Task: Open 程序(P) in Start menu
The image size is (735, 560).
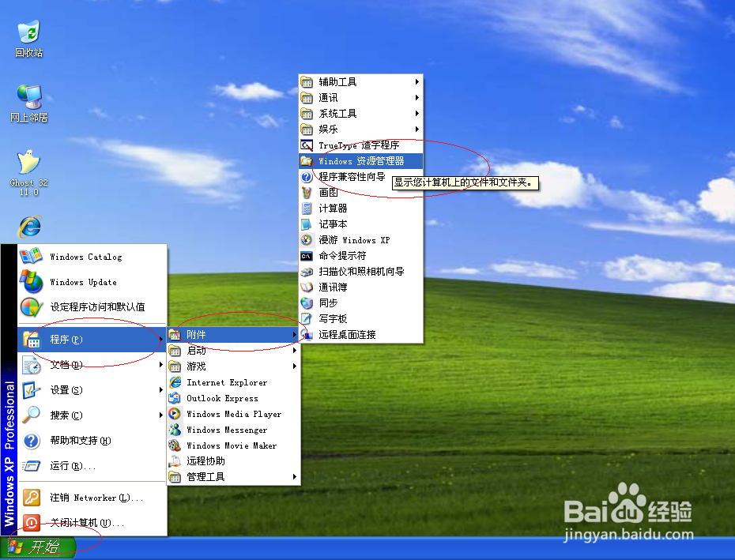Action: coord(92,340)
